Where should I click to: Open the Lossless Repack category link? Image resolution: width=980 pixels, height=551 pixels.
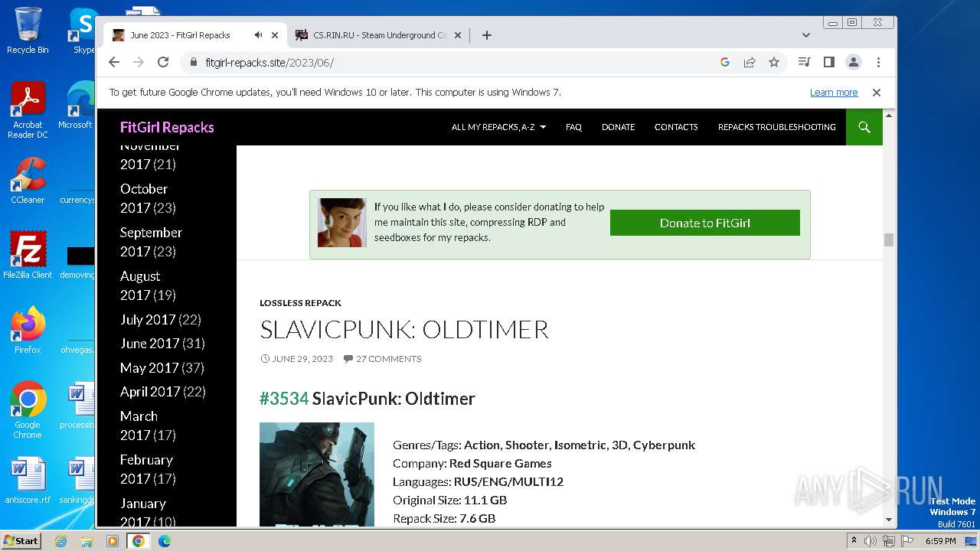[x=300, y=303]
